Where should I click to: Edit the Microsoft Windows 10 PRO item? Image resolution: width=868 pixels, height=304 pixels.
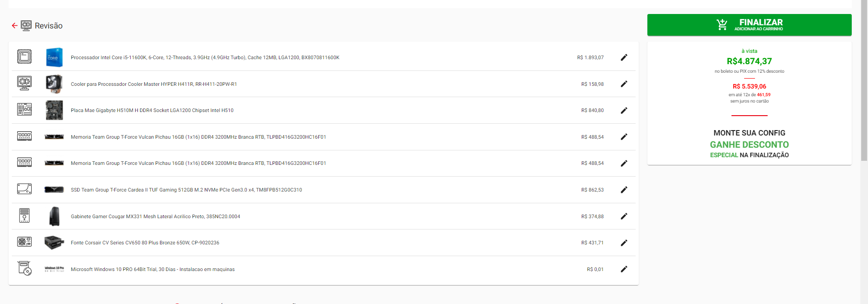click(x=624, y=269)
